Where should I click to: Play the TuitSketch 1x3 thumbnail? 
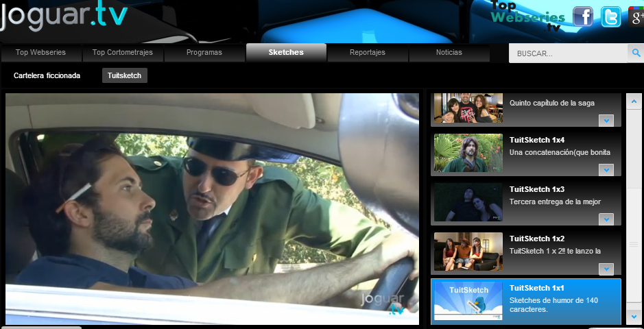468,202
